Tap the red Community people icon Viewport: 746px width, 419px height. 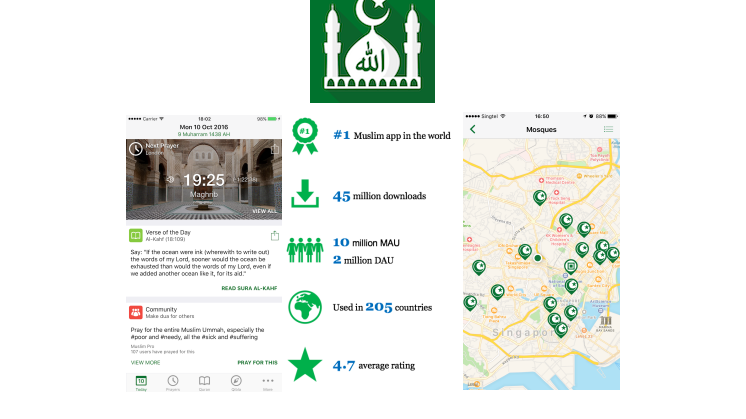click(136, 312)
